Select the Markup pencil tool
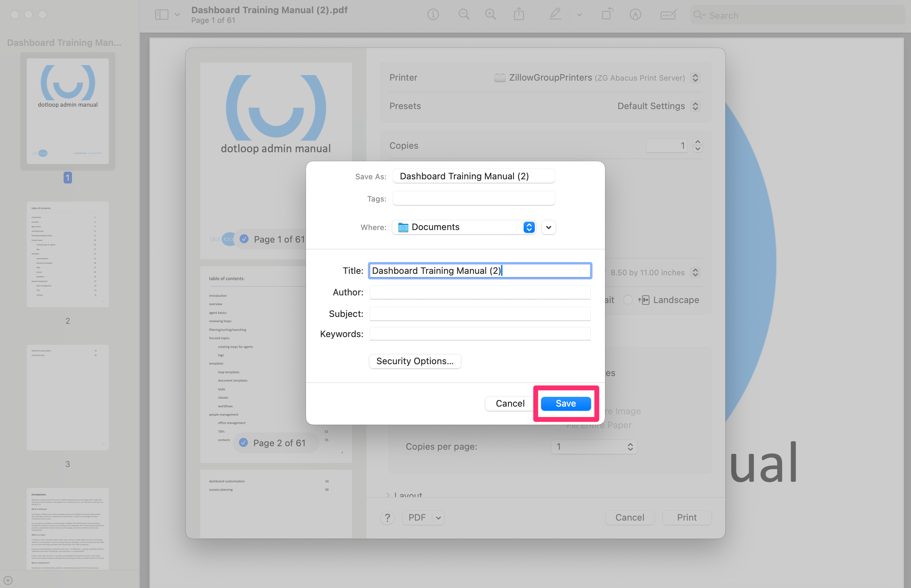Screen dimensions: 911x588 (x=555, y=14)
